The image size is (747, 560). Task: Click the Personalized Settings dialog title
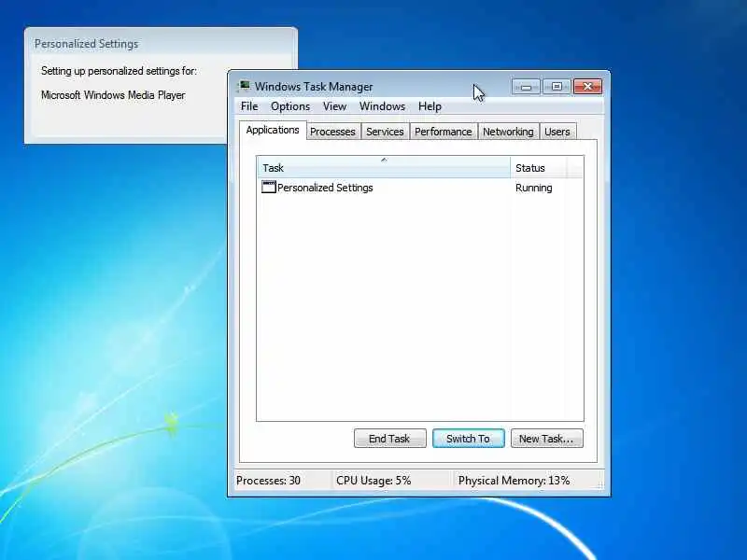[x=86, y=44]
